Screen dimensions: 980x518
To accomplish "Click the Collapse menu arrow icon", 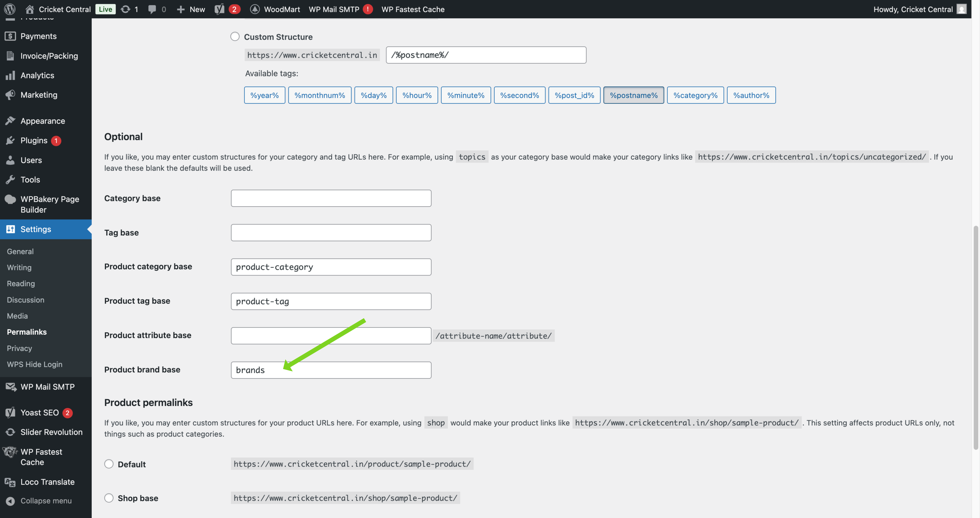I will 10,501.
